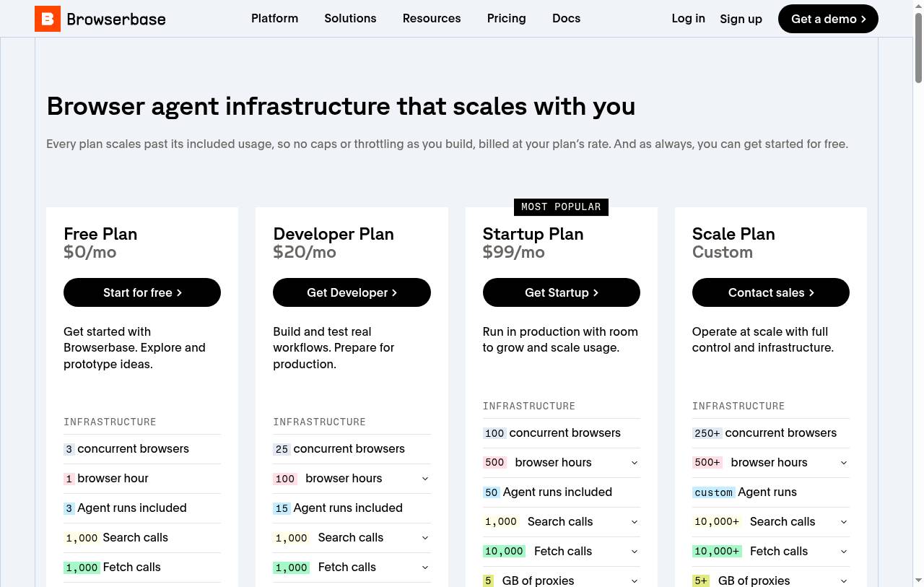The height and width of the screenshot is (587, 924).
Task: Go to the Pricing page
Action: pyautogui.click(x=506, y=18)
